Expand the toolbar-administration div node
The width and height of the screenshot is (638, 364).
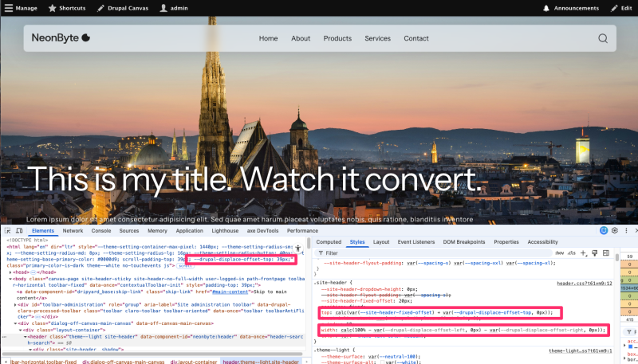[15, 305]
